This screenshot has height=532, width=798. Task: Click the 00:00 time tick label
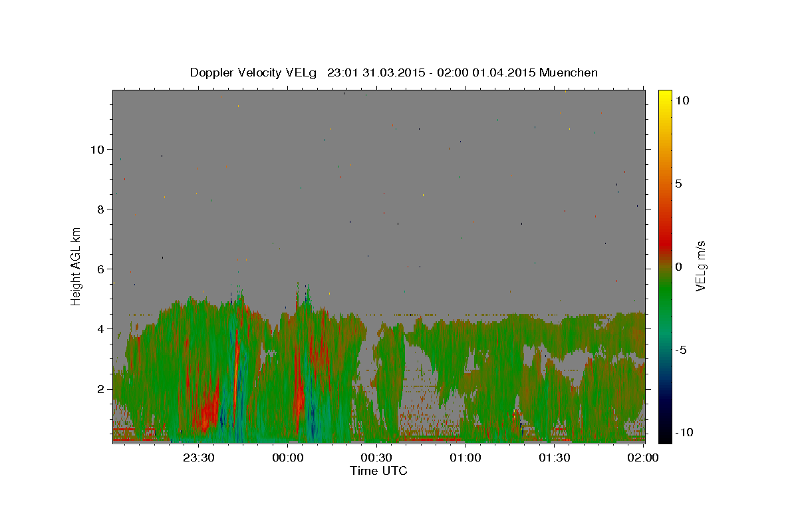click(288, 458)
